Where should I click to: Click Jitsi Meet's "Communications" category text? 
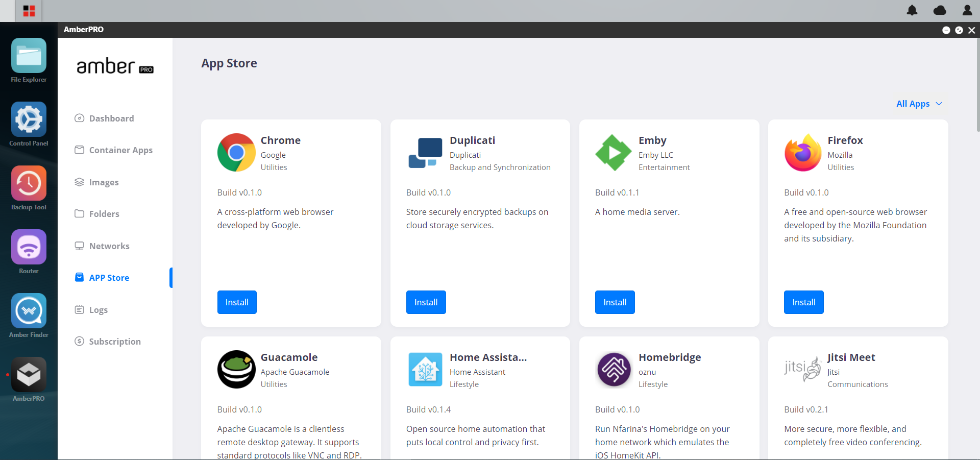pos(857,384)
